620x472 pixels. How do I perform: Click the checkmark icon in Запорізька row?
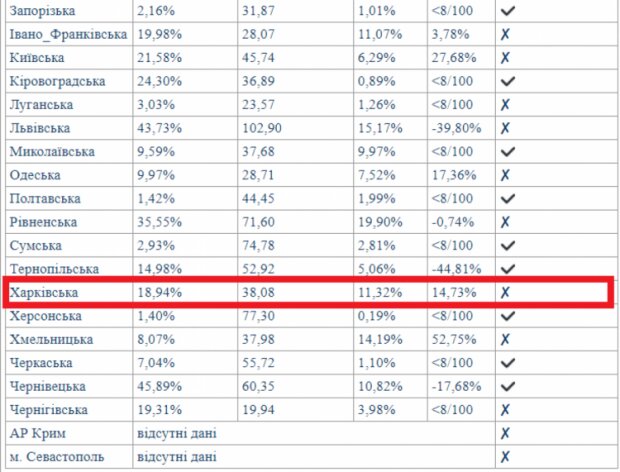click(x=508, y=11)
